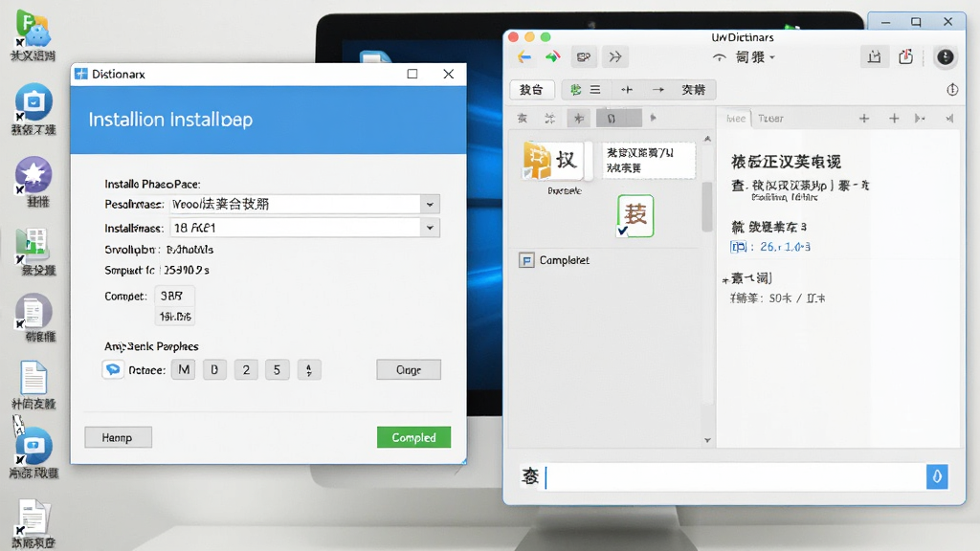Open the arrow dropdown after the plus tab buttons
Viewport: 980px width, 551px height.
(x=920, y=118)
